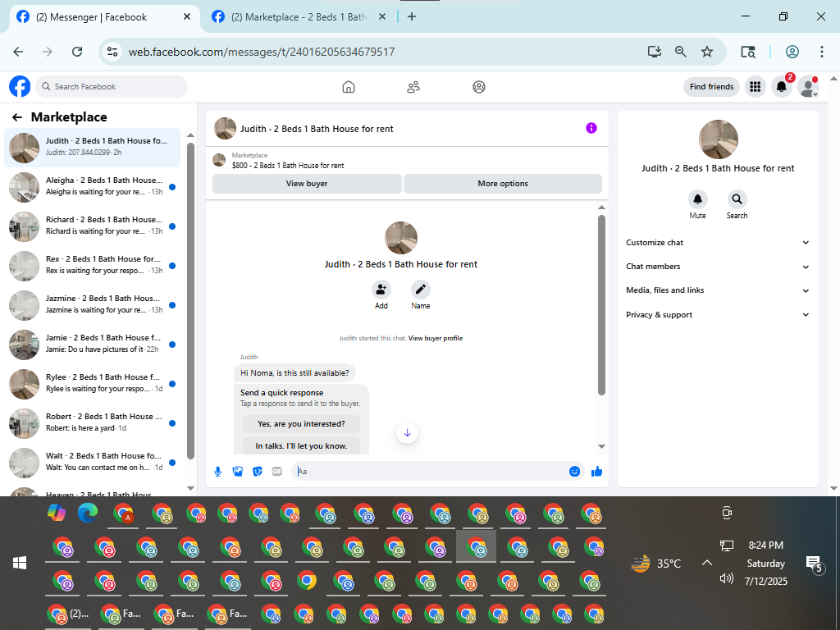840x630 pixels.
Task: Expand Customize chat section
Action: (x=717, y=243)
